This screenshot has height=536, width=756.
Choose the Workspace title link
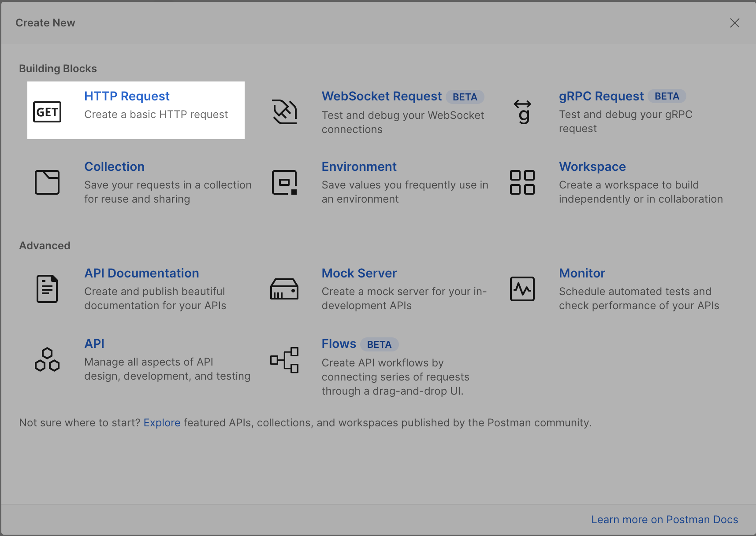pos(592,166)
